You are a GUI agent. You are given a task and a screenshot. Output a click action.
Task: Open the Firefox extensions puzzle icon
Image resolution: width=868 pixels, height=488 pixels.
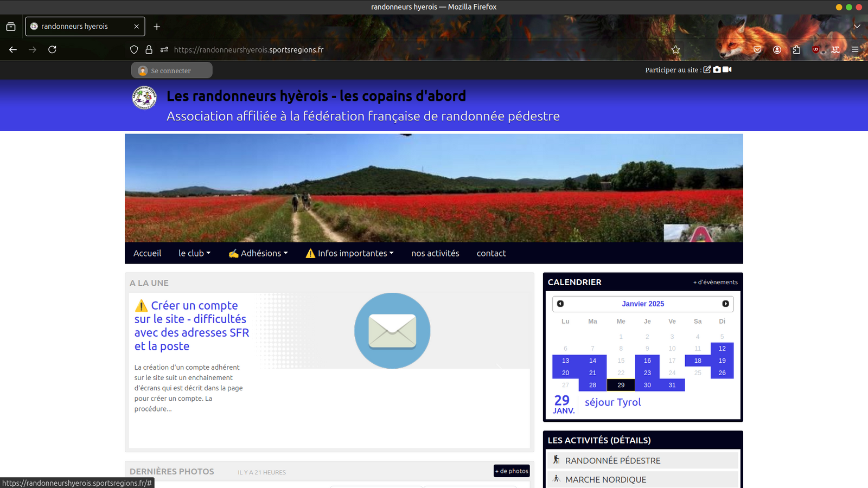[x=796, y=50]
